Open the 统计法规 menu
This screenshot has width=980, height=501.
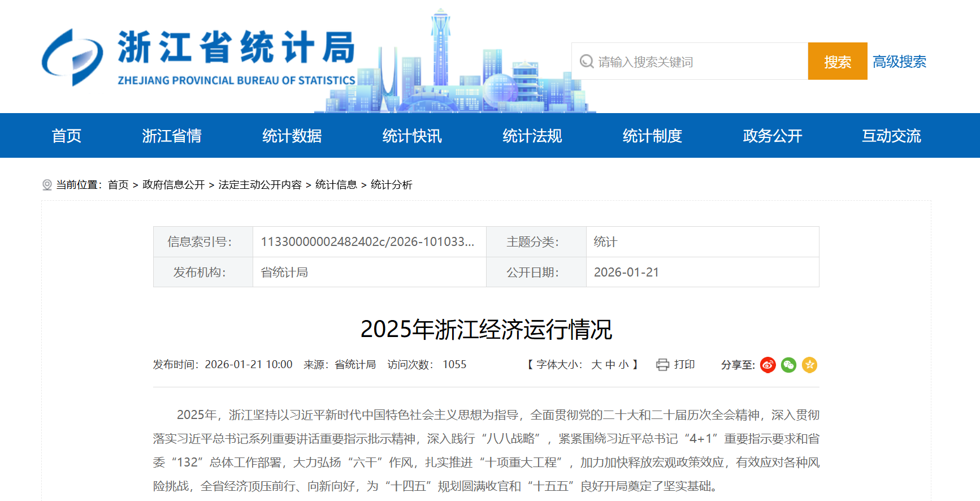[532, 136]
